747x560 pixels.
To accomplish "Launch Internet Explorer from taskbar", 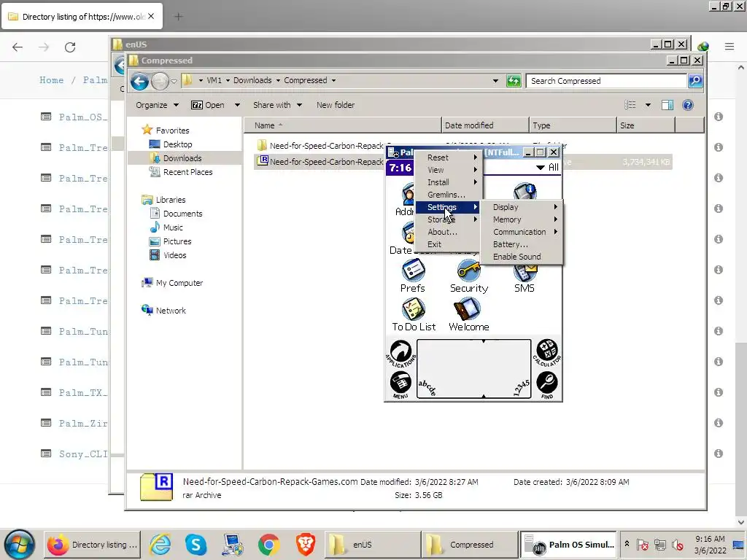I will tap(160, 544).
